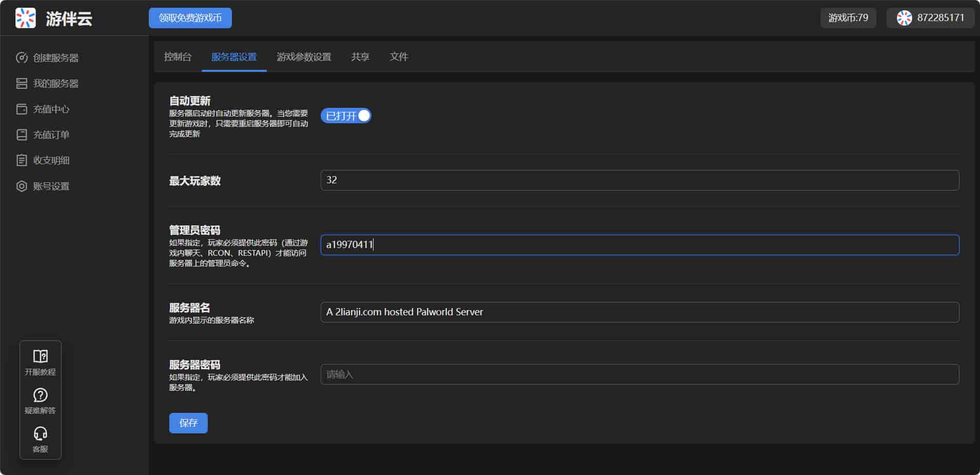Image resolution: width=980 pixels, height=475 pixels.
Task: Open 疑难解答 help icon
Action: click(x=40, y=401)
